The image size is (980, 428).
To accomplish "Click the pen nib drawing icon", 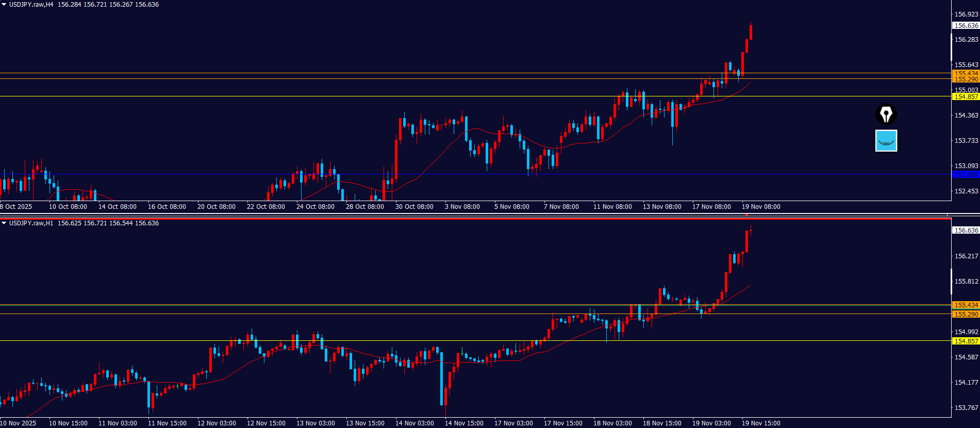I will pyautogui.click(x=886, y=114).
